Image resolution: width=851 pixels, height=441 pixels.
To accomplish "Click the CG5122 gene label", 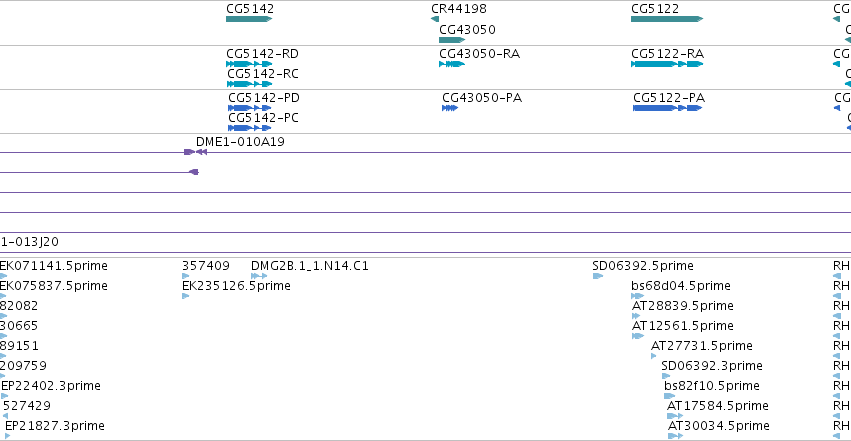I will tap(655, 9).
